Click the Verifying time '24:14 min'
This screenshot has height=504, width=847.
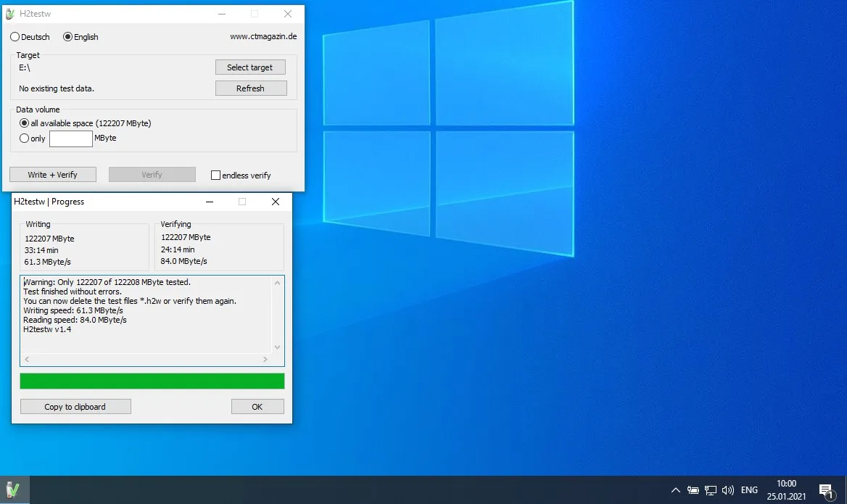178,249
